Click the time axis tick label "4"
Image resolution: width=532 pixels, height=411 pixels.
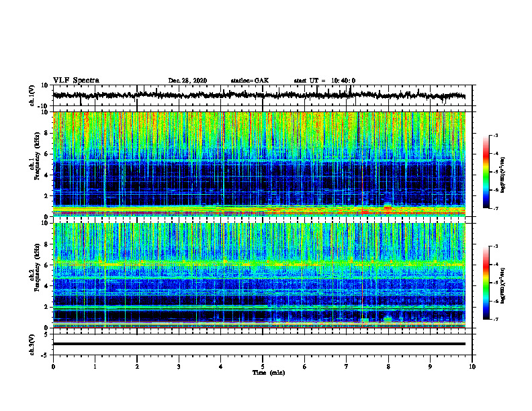[220, 367]
